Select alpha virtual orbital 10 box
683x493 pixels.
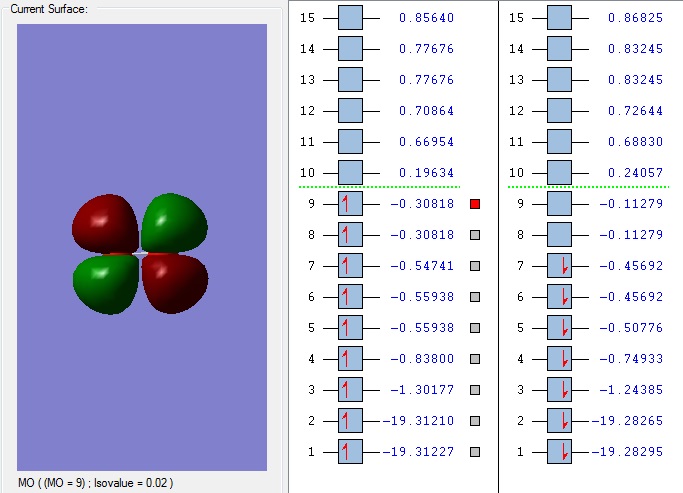point(350,173)
